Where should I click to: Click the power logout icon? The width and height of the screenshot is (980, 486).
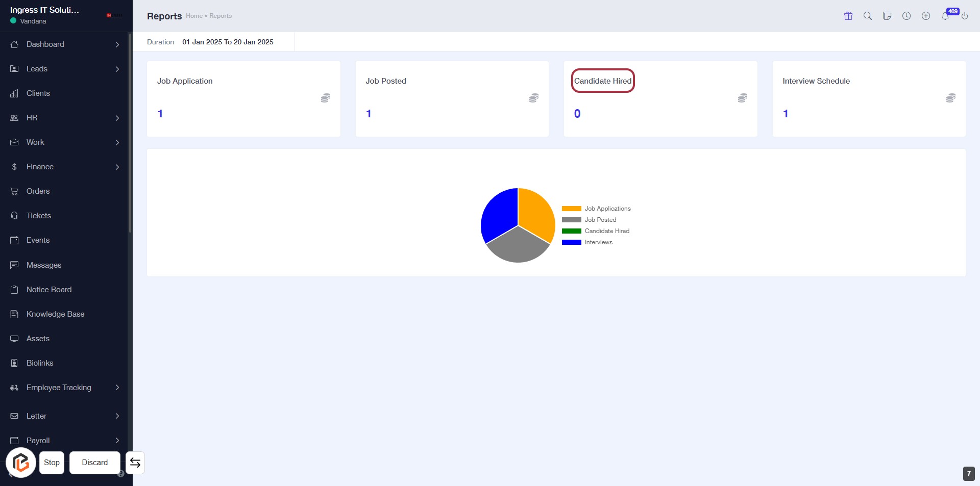tap(965, 16)
